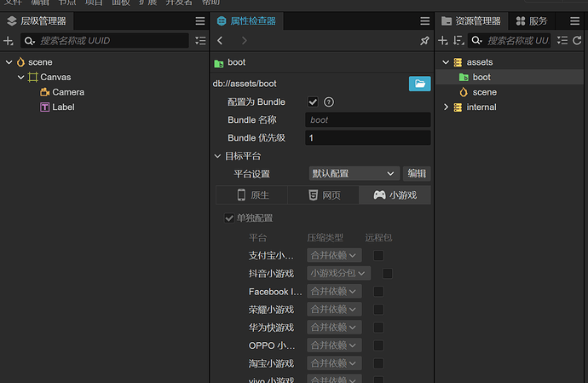Select the 原生 platform tab
588x383 pixels.
tap(252, 194)
